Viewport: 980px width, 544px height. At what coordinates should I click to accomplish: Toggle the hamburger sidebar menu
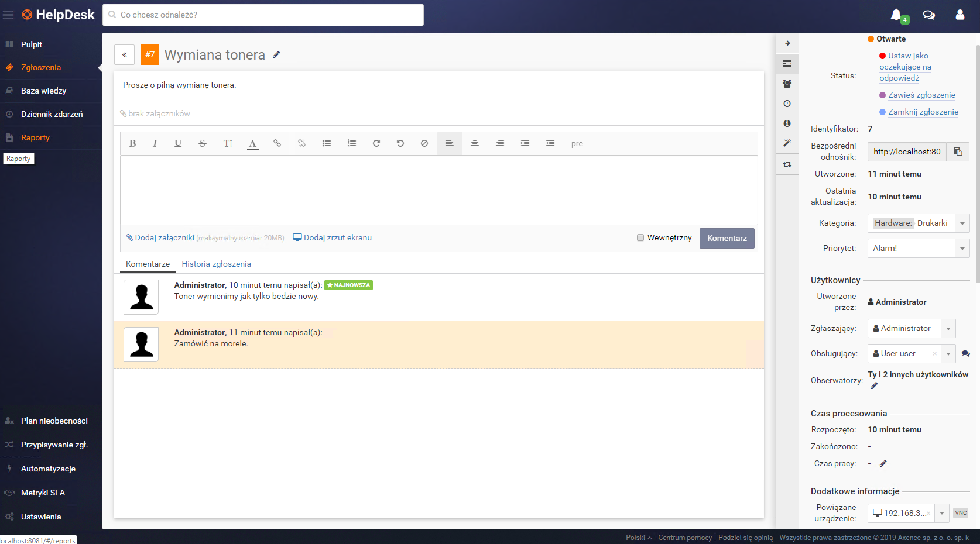point(8,15)
